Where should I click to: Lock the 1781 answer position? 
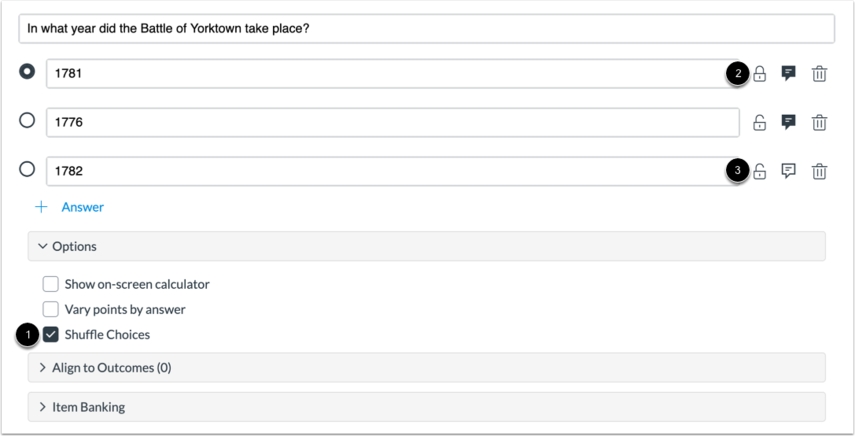[x=760, y=73]
